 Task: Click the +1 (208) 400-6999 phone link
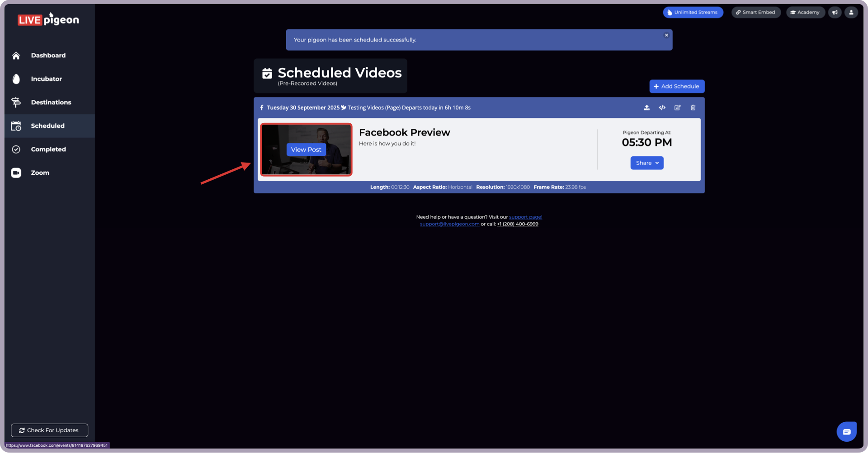(518, 224)
